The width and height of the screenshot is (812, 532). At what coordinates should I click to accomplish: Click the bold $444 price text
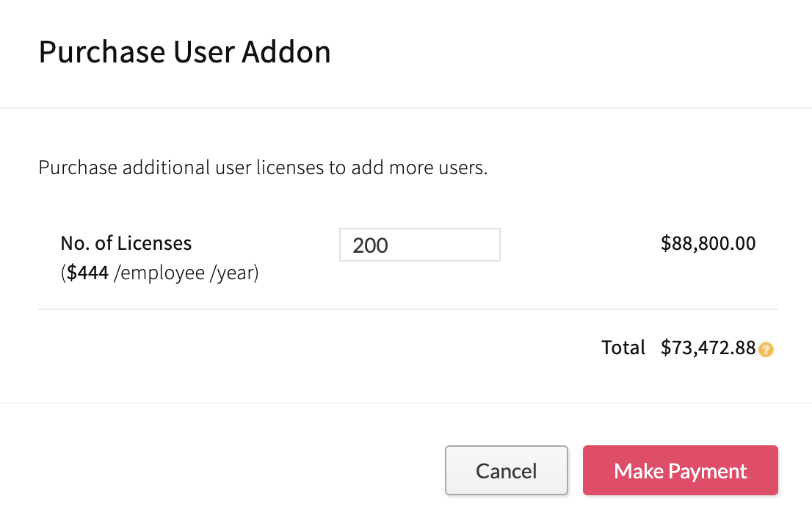(88, 274)
